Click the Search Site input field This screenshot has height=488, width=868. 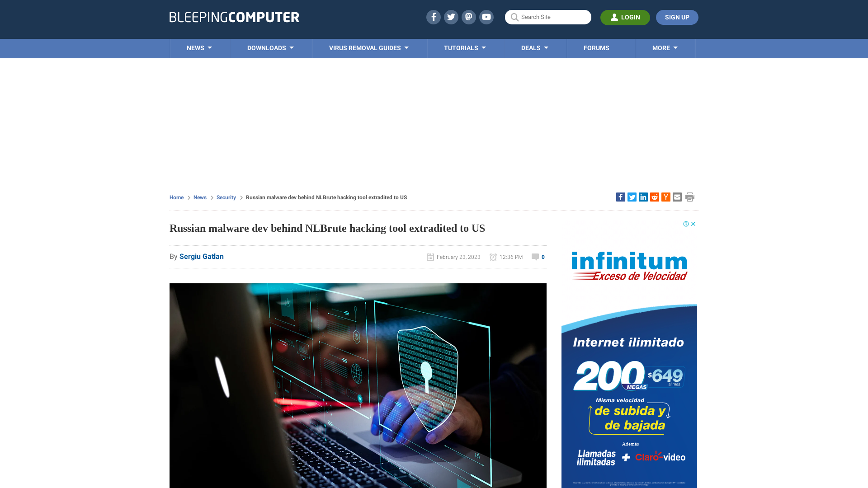point(548,17)
